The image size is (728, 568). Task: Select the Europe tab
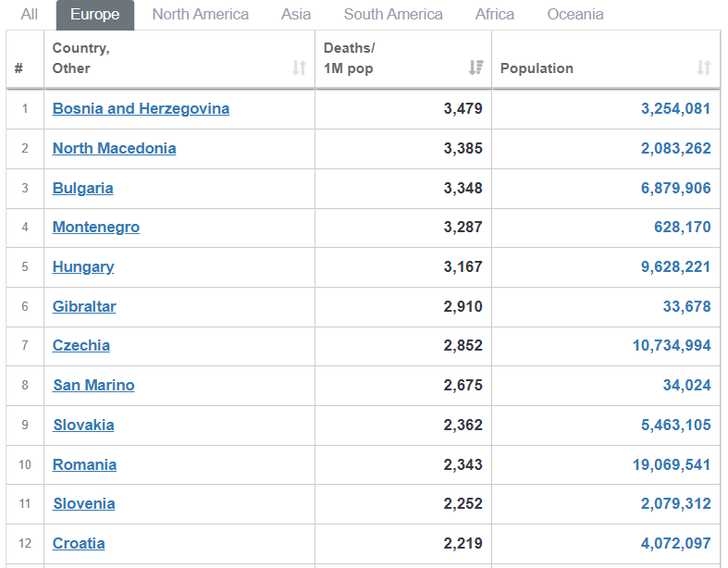(x=95, y=15)
